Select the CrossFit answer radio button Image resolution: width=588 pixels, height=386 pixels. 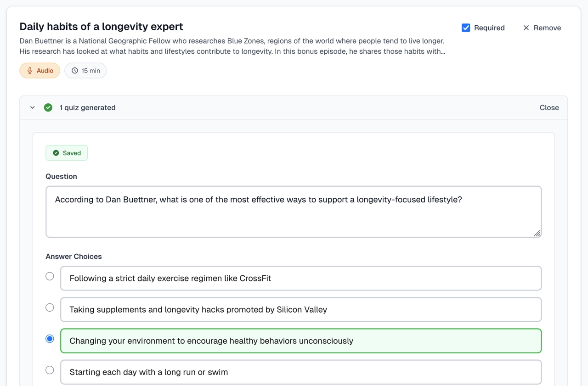click(x=50, y=276)
